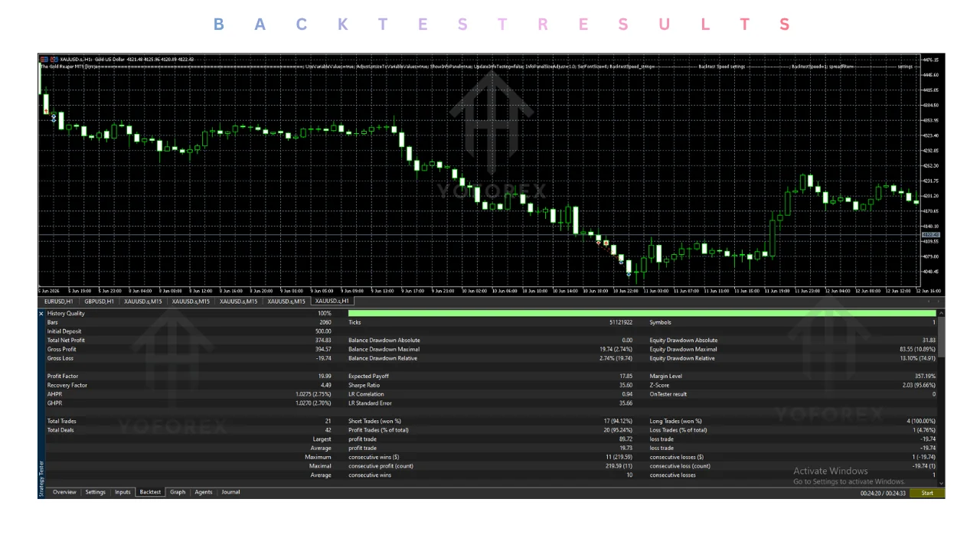Click the LR Standard Error value 35.66
Viewport: 980px width, 551px height.
point(626,403)
